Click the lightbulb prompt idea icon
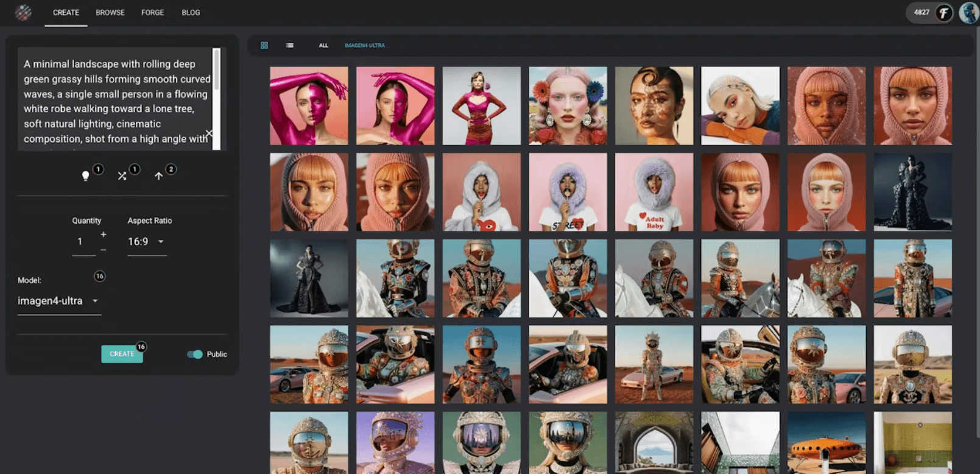 pos(85,175)
